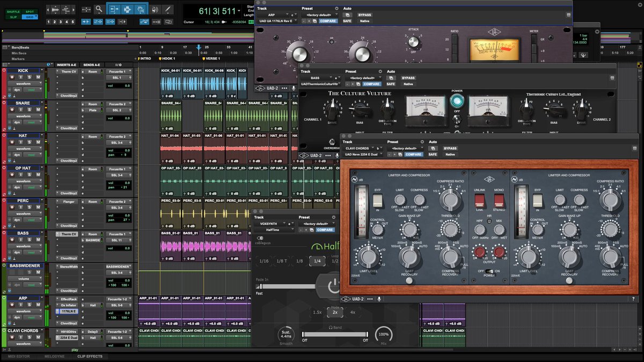Click the Layered Editing icon
Screen dimensions: 644x362
(169, 22)
